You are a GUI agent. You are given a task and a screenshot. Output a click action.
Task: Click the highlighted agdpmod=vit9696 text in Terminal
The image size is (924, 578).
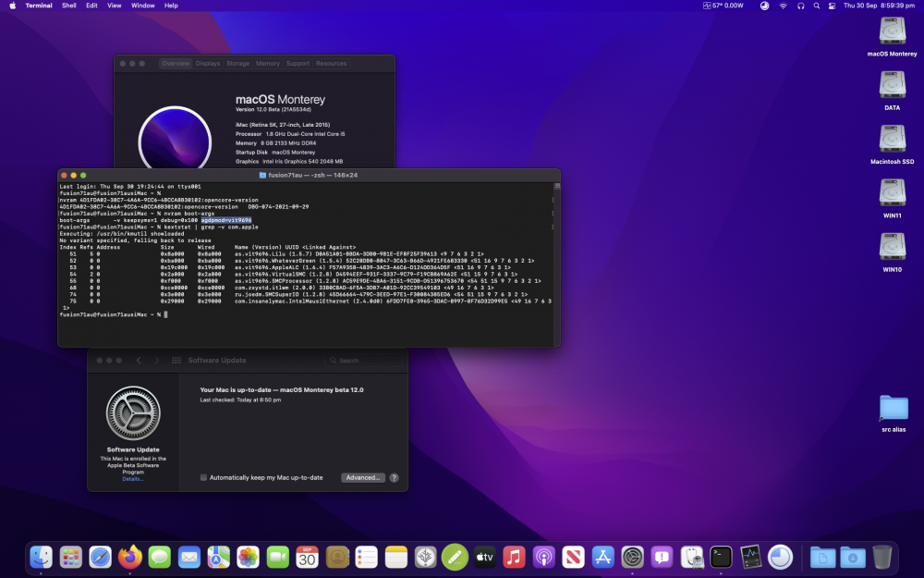(x=226, y=220)
